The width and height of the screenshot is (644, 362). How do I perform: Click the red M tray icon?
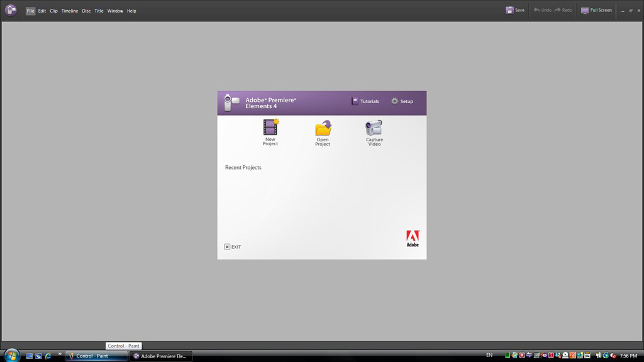[551, 355]
